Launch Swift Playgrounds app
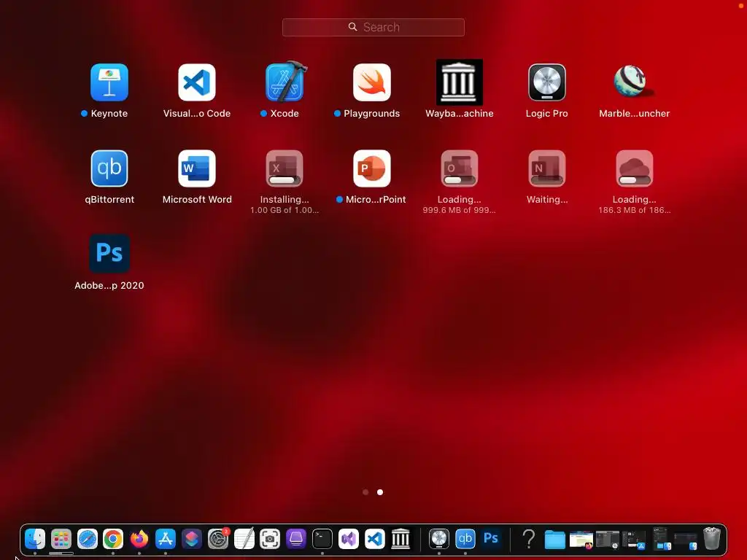 coord(371,82)
